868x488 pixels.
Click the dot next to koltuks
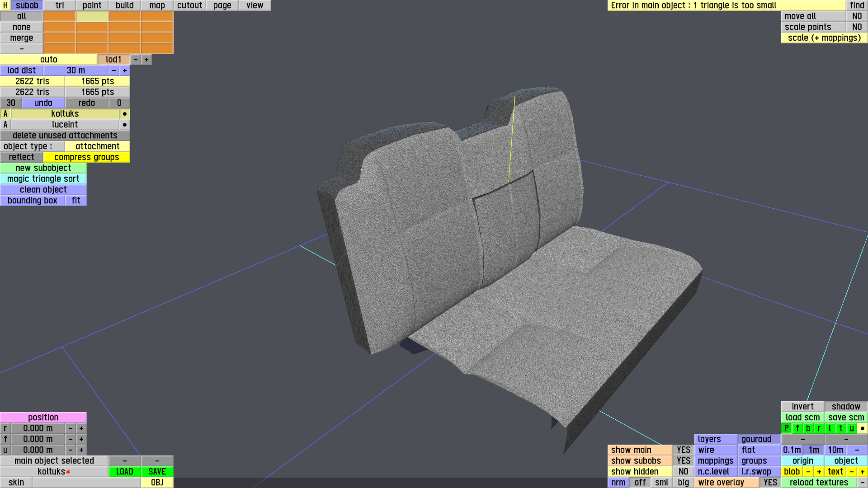(125, 114)
